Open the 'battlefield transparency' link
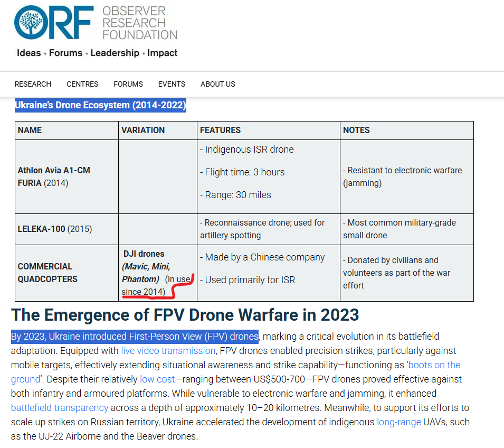The height and width of the screenshot is (448, 504). pyautogui.click(x=60, y=407)
